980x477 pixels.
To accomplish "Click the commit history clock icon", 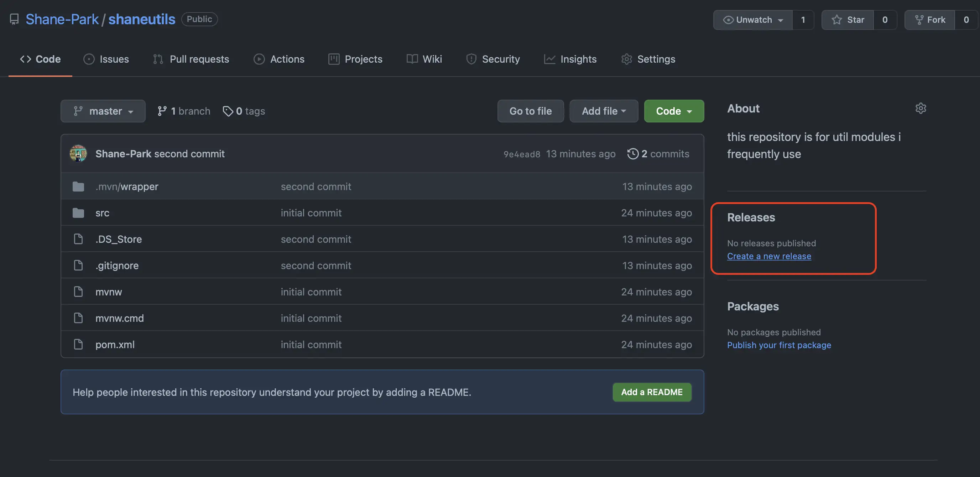I will (633, 154).
